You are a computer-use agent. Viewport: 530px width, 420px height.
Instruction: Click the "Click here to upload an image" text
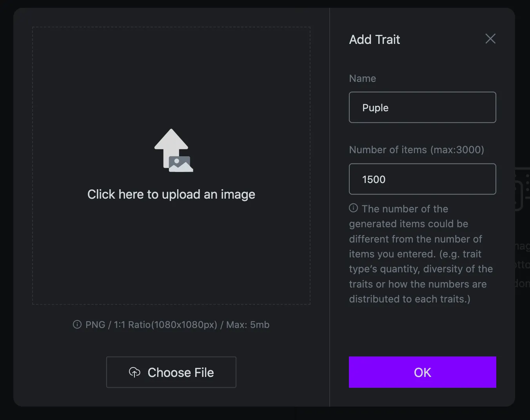(171, 194)
